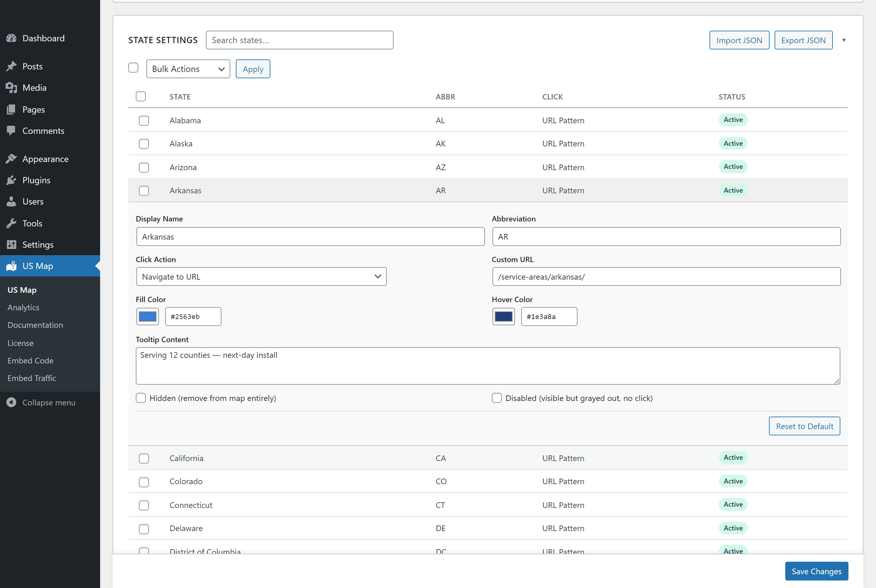Click the Dashboard gauge icon
Image resolution: width=876 pixels, height=588 pixels.
(x=12, y=38)
